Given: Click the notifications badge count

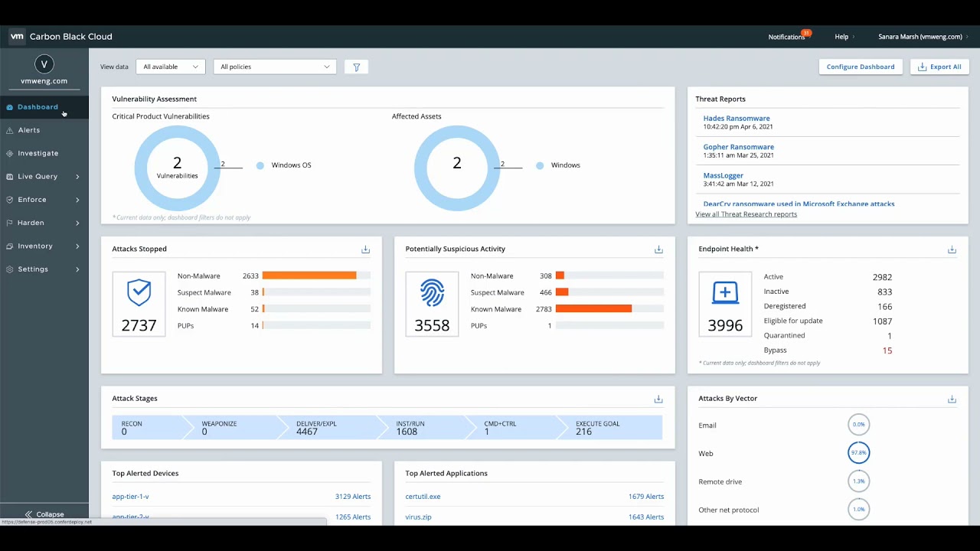Looking at the screenshot, I should click(805, 33).
